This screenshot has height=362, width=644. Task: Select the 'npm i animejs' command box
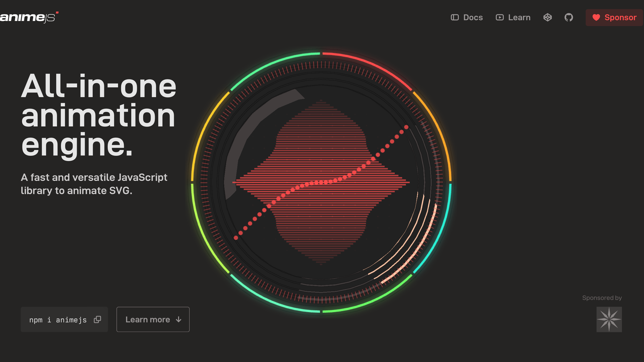pyautogui.click(x=64, y=319)
